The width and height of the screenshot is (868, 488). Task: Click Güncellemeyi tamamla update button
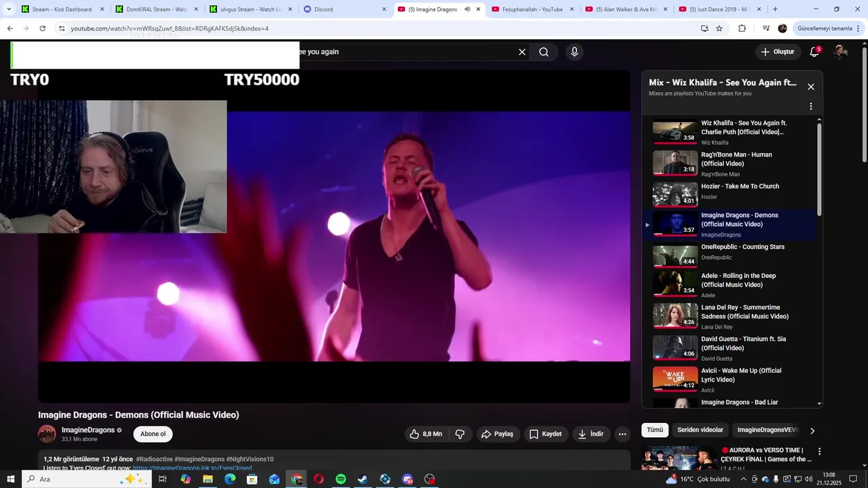(x=825, y=28)
